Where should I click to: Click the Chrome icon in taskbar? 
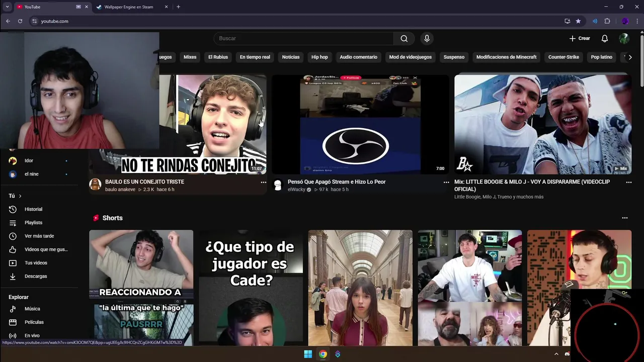pyautogui.click(x=323, y=354)
